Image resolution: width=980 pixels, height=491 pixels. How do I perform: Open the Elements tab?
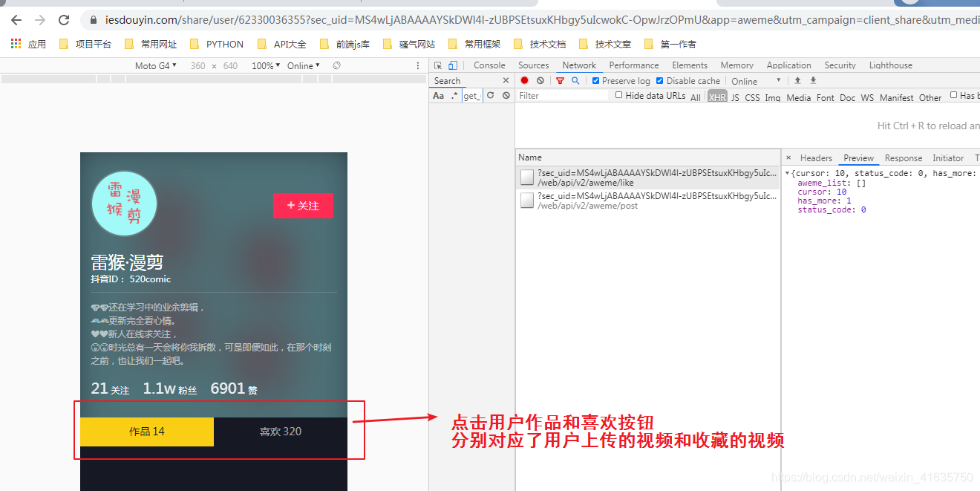tap(690, 65)
